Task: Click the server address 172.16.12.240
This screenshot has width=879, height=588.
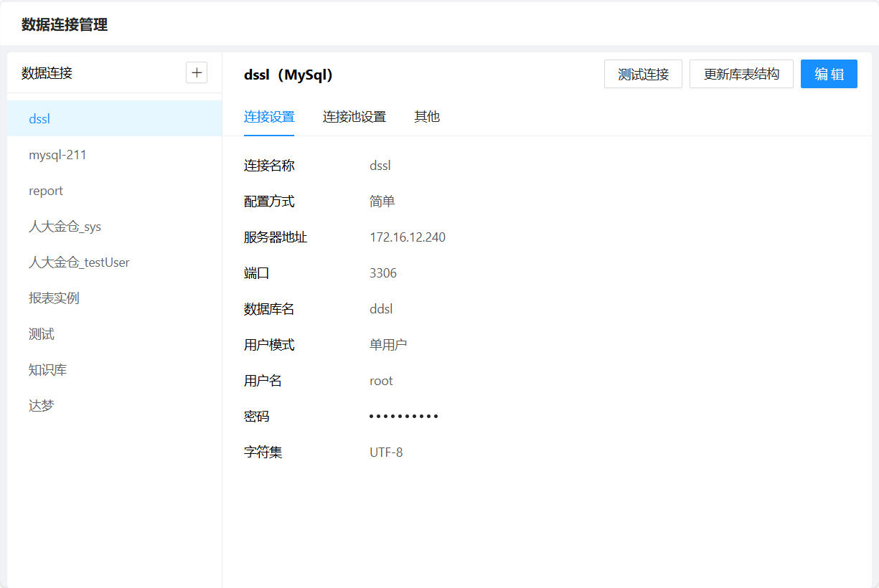Action: (408, 237)
